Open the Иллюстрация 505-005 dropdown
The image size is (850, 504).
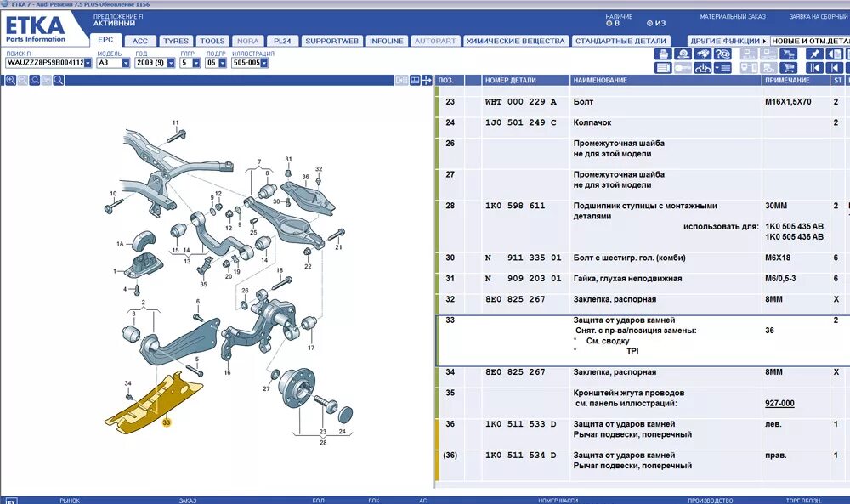tap(264, 63)
